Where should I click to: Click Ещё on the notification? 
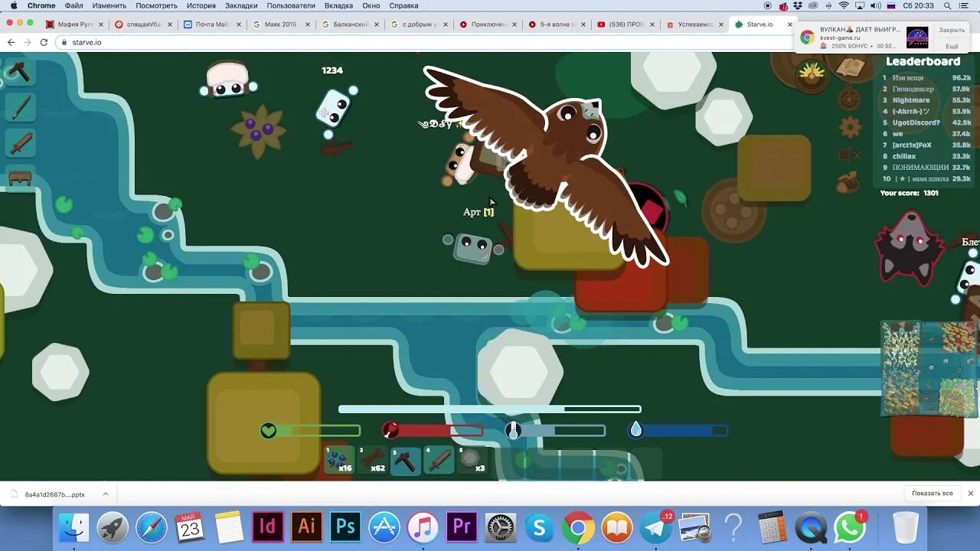click(x=952, y=46)
